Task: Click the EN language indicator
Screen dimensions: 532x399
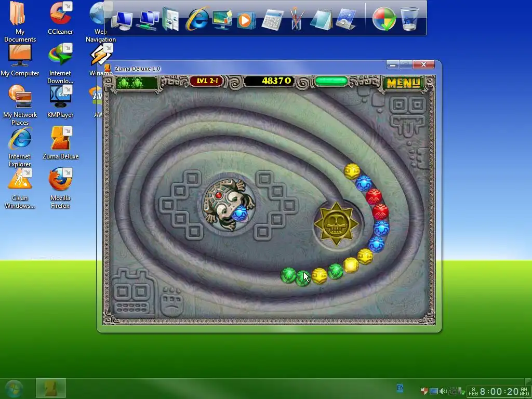Action: (x=400, y=388)
